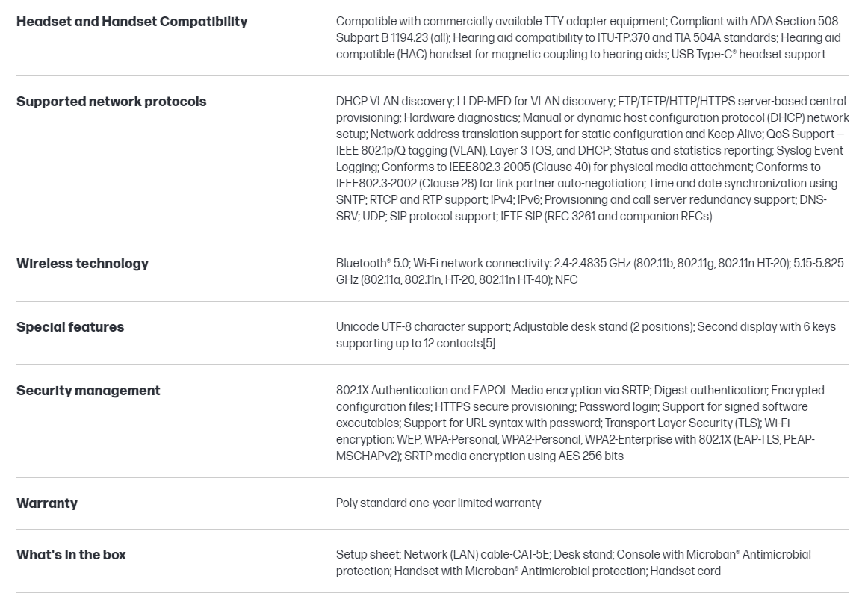Click the "What's in the box" heading

tap(71, 555)
